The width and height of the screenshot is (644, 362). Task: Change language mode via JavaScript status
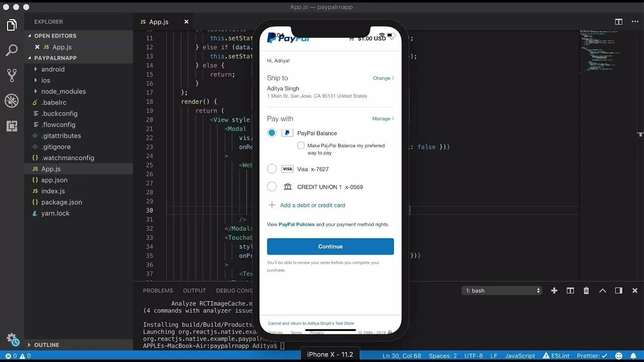520,355
